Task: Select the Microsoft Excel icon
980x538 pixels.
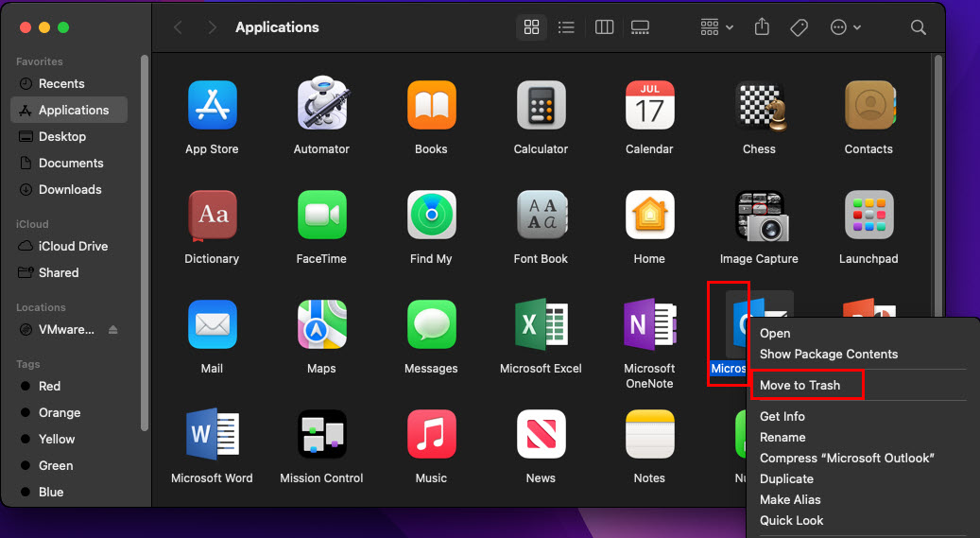Action: coord(541,324)
